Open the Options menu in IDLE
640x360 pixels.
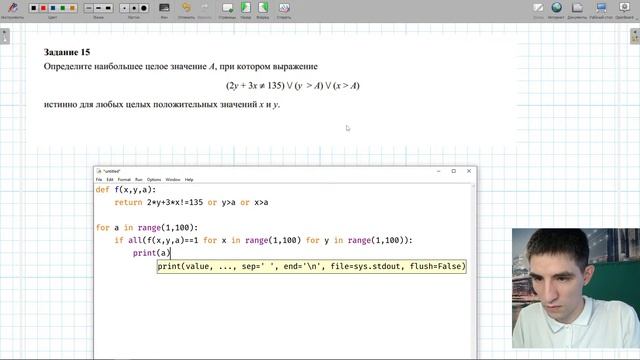pyautogui.click(x=154, y=180)
